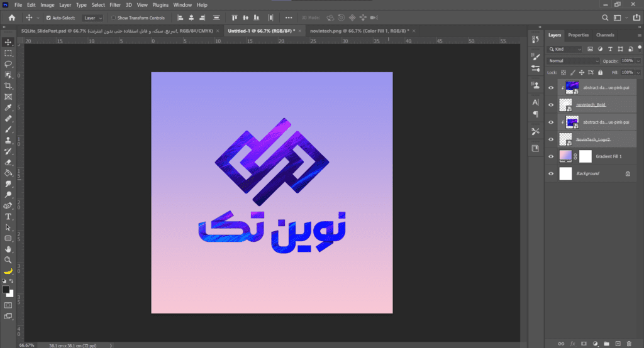Select the Eraser tool

coord(8,162)
